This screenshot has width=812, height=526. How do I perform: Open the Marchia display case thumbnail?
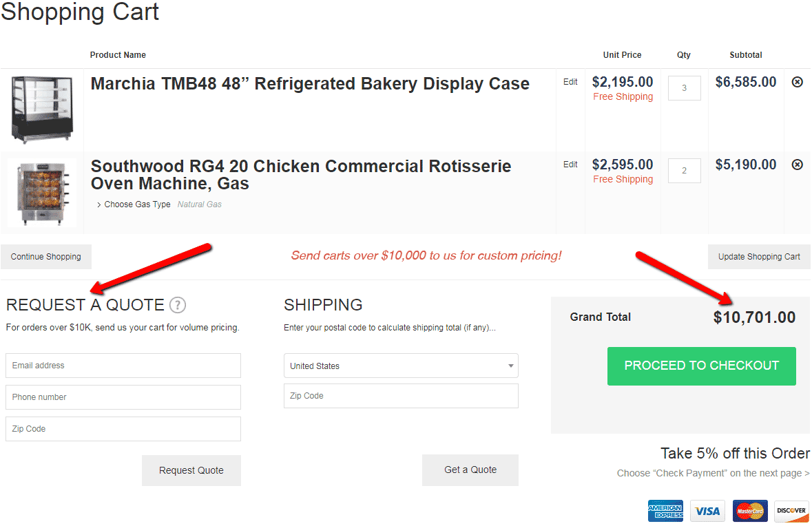pos(43,109)
